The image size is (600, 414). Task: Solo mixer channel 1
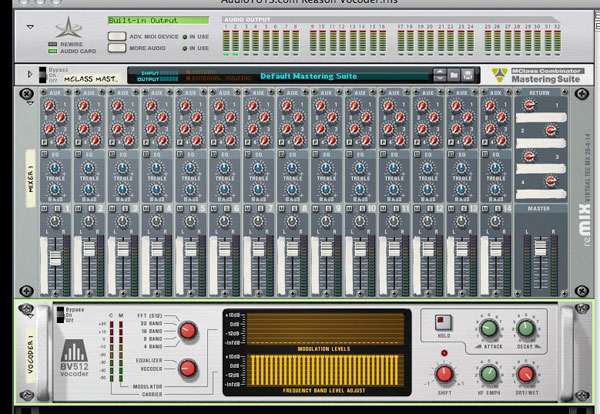(x=57, y=209)
